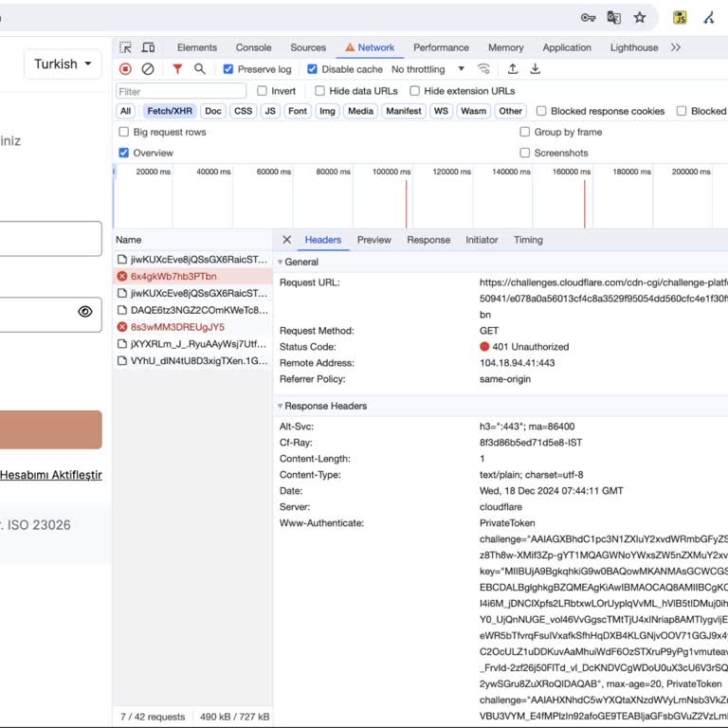The image size is (728, 728).
Task: Filter by CSS type
Action: click(244, 111)
